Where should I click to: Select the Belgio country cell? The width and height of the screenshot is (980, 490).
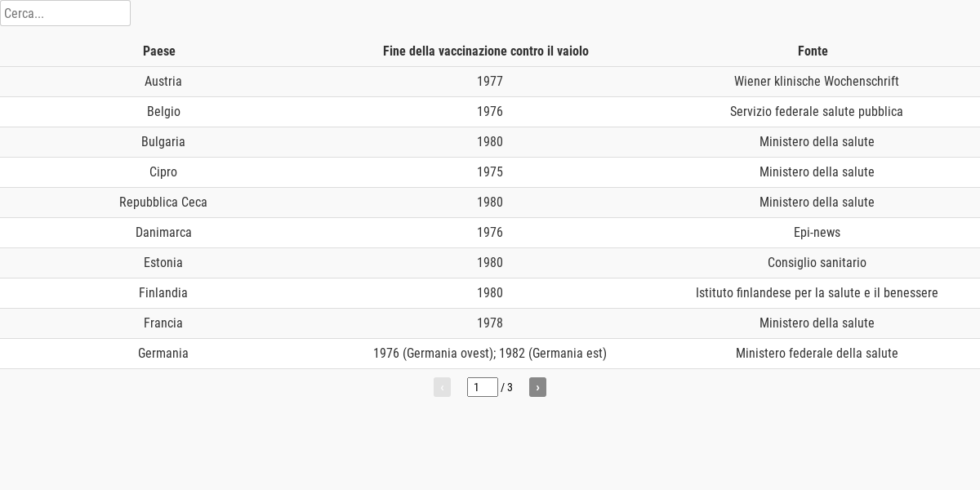163,112
